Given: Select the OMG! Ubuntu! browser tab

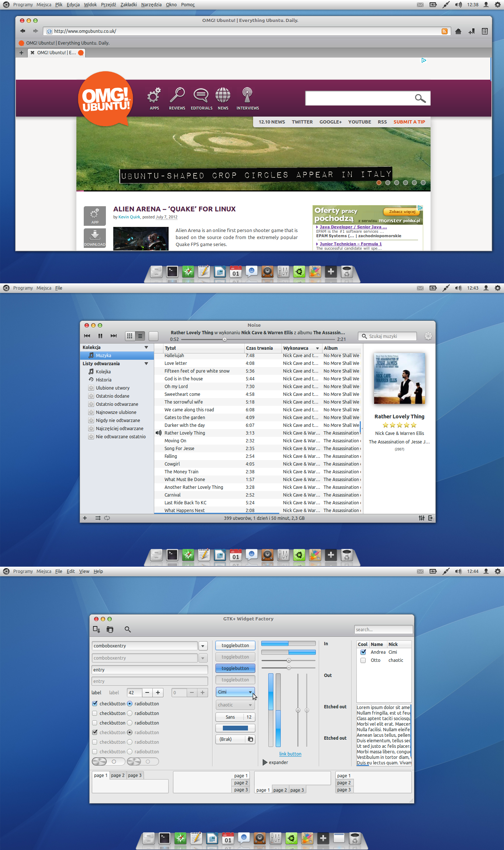Looking at the screenshot, I should (x=56, y=53).
